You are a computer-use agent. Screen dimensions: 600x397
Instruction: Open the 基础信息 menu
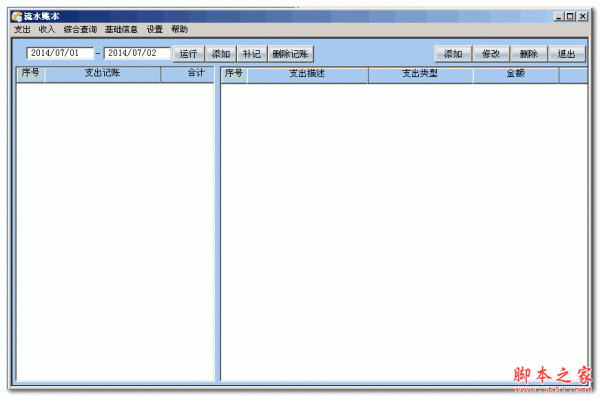pyautogui.click(x=121, y=29)
